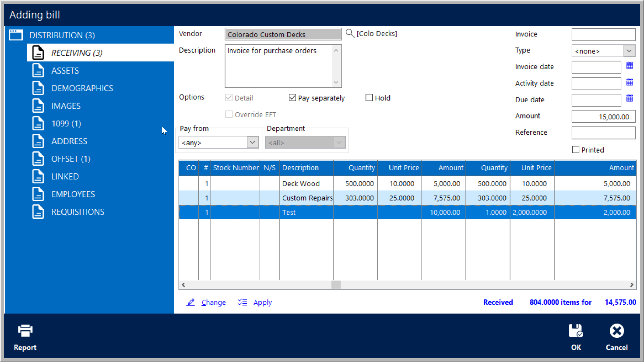The width and height of the screenshot is (644, 362).
Task: Open the Invoice date calendar picker
Action: (629, 66)
